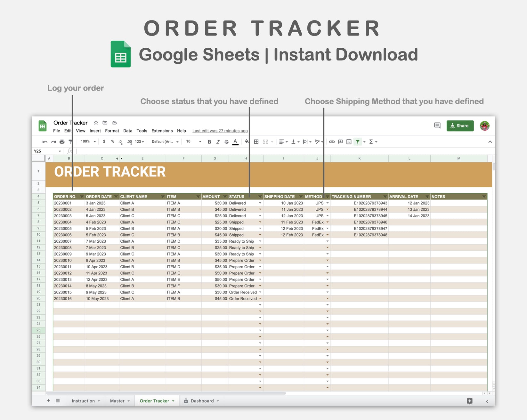Viewport: 527px width, 420px height.
Task: Open the METHOD dropdown in row 5
Action: pos(328,203)
